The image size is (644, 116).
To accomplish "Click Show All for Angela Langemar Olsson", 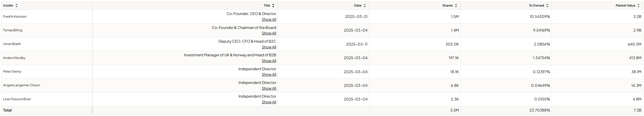I will (269, 88).
